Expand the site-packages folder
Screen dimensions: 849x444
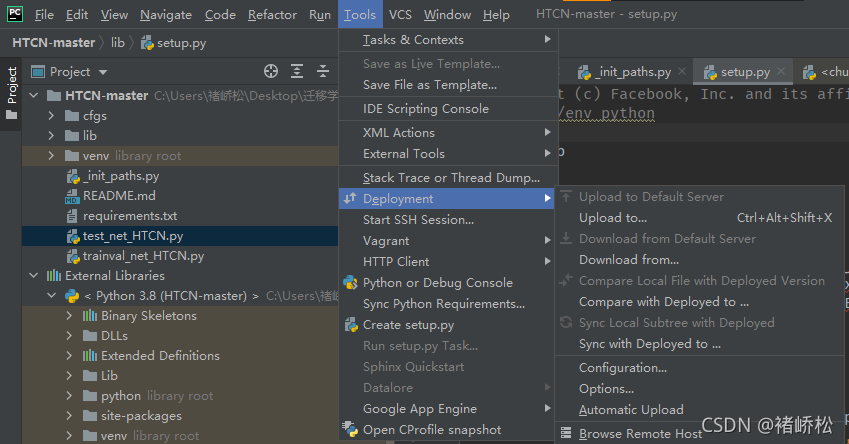(x=69, y=416)
